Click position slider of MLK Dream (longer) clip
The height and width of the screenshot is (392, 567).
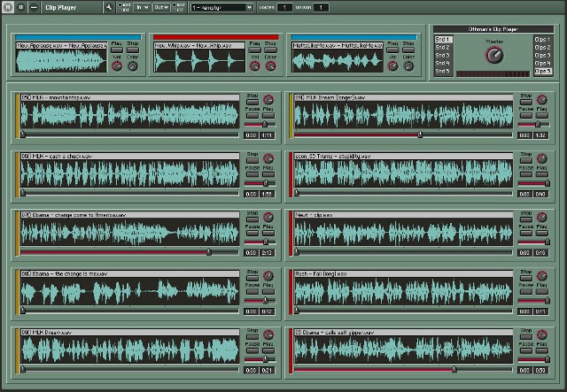tap(404, 135)
